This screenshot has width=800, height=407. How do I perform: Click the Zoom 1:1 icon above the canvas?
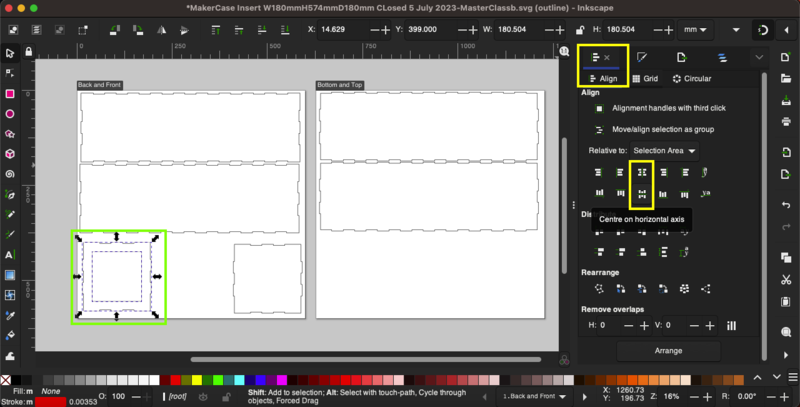coord(564,51)
